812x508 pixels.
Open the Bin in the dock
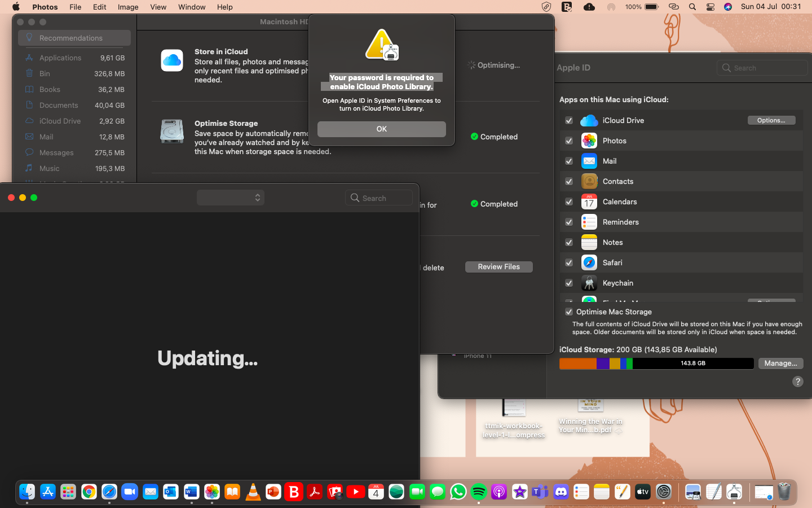tap(784, 492)
